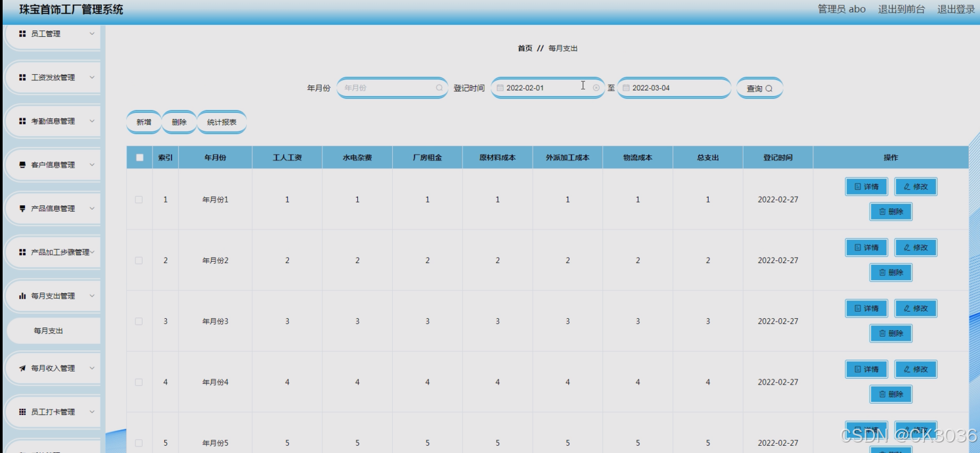Click the calendar icon in end date field
This screenshot has width=980, height=453.
click(x=626, y=87)
